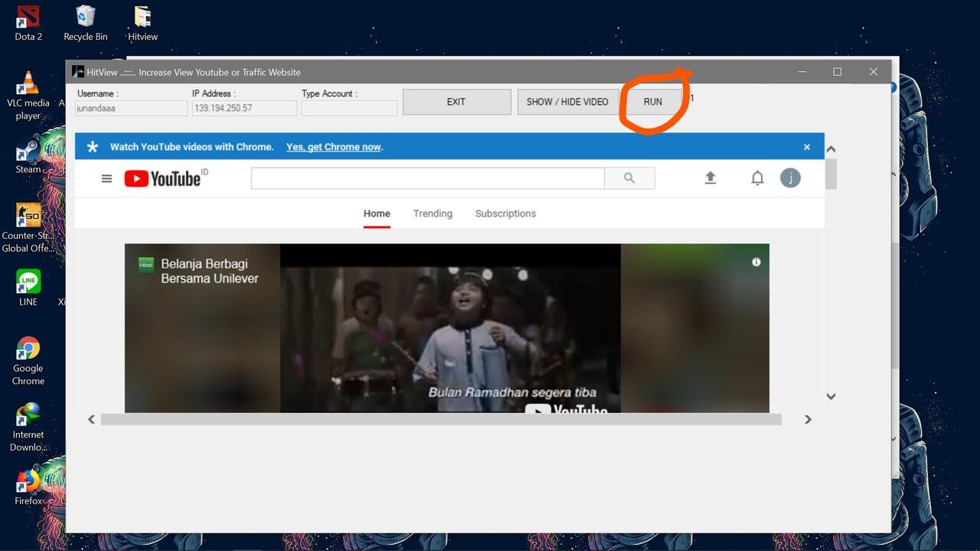Click the YouTube search magnifier button
980x551 pixels.
629,178
